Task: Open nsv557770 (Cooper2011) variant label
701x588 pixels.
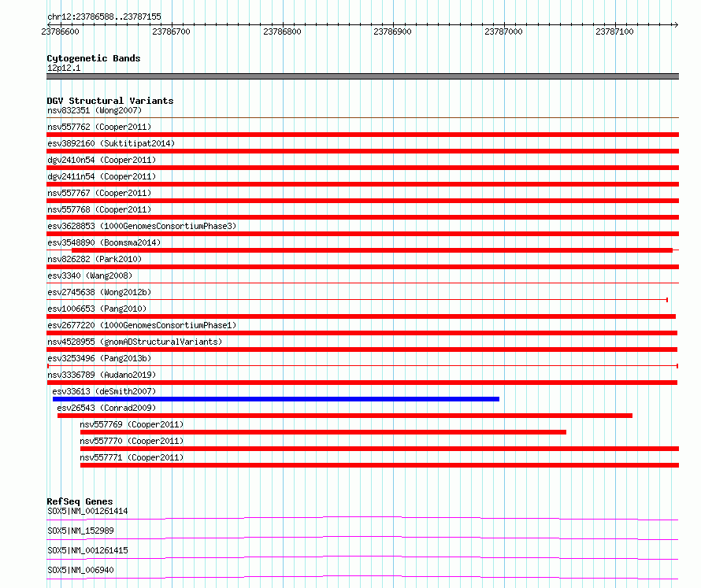Action: [132, 441]
